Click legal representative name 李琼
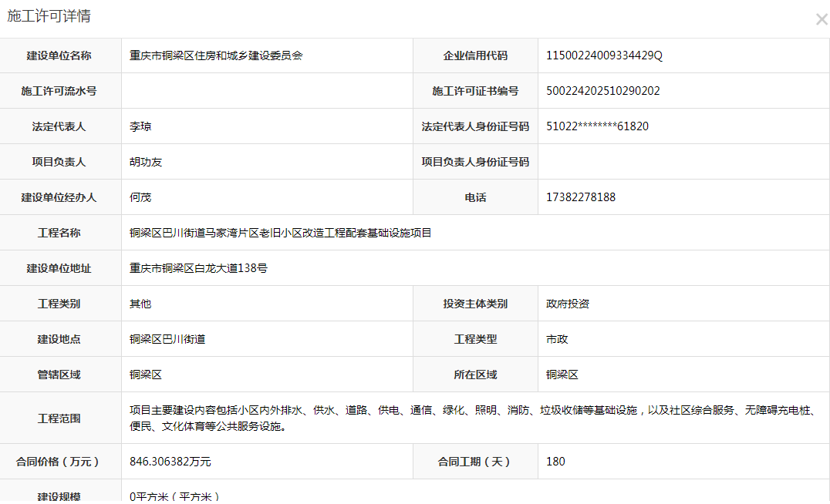This screenshot has height=504, width=830. (x=140, y=126)
